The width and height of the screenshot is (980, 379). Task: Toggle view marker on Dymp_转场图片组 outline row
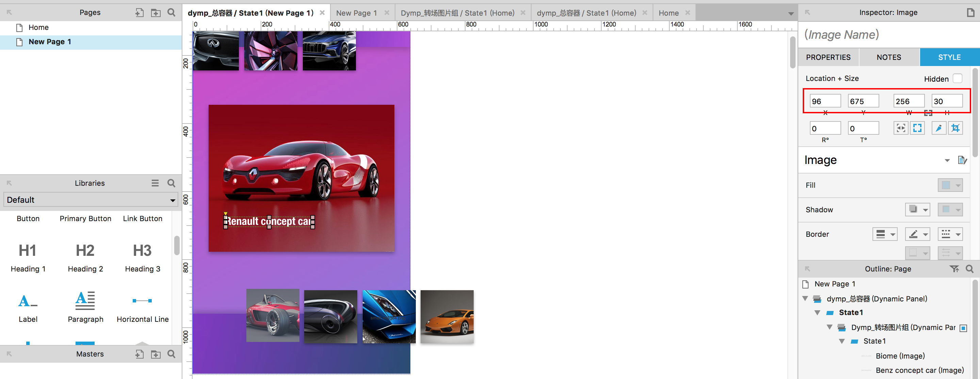[963, 328]
